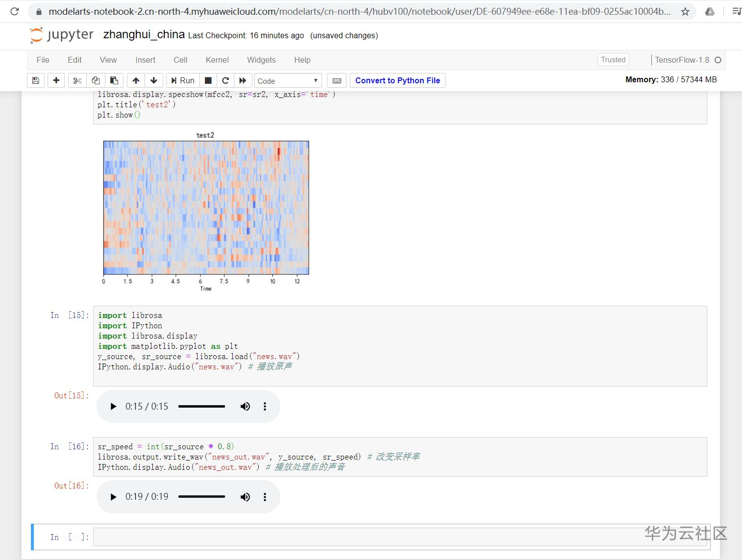This screenshot has height=560, width=742.
Task: Click the import IPython line in cell 15
Action: click(130, 325)
